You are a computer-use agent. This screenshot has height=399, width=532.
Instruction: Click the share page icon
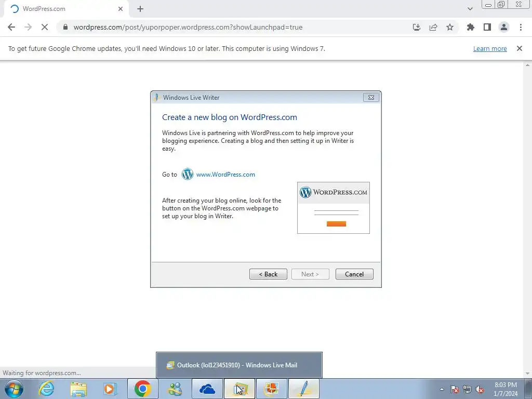433,27
